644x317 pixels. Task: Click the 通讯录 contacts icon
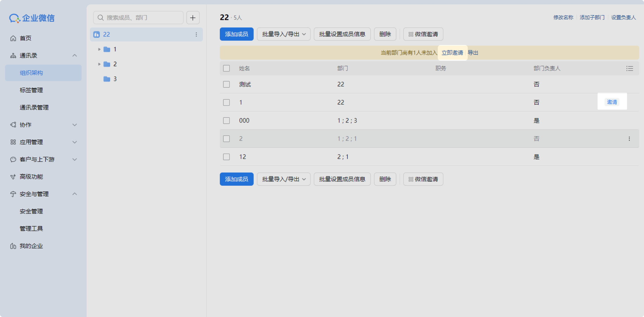coord(13,56)
